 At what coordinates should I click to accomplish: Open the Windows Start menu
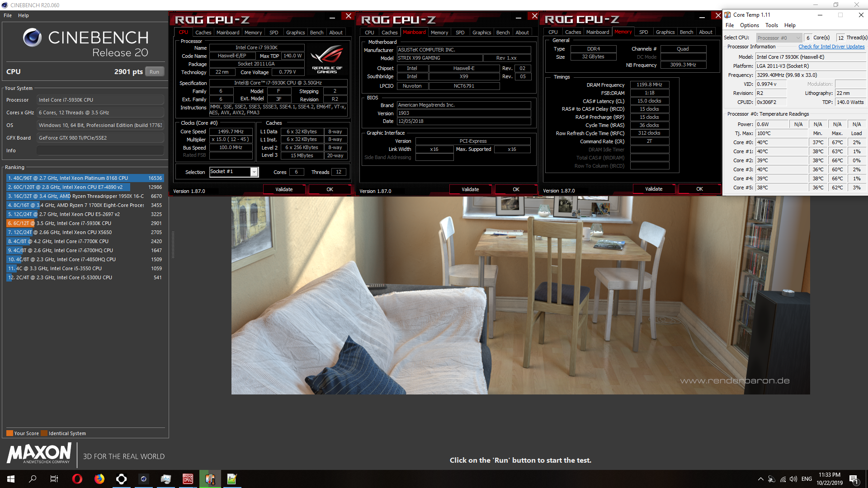click(x=11, y=479)
